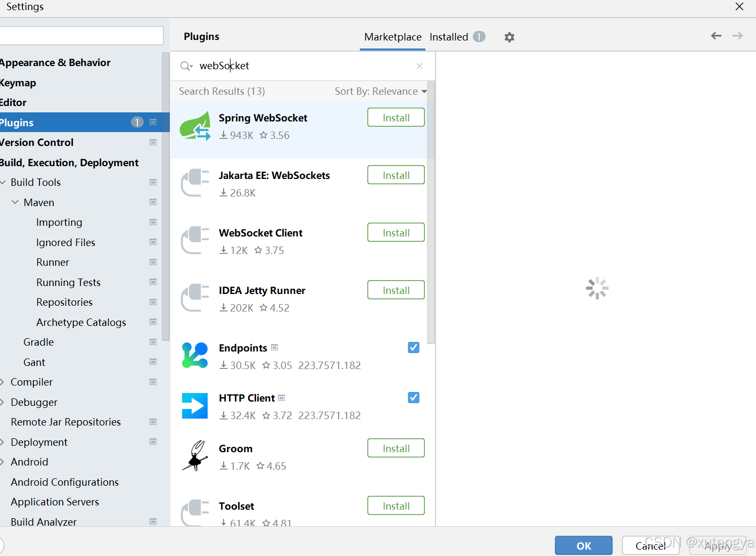The width and height of the screenshot is (756, 556).
Task: Switch to the Installed tab
Action: click(448, 37)
